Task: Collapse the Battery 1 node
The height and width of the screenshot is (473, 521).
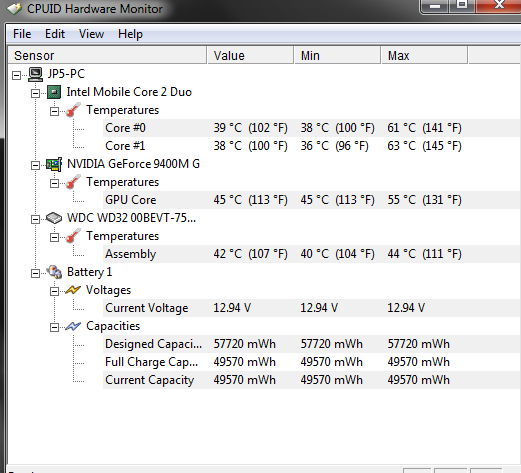Action: (35, 273)
